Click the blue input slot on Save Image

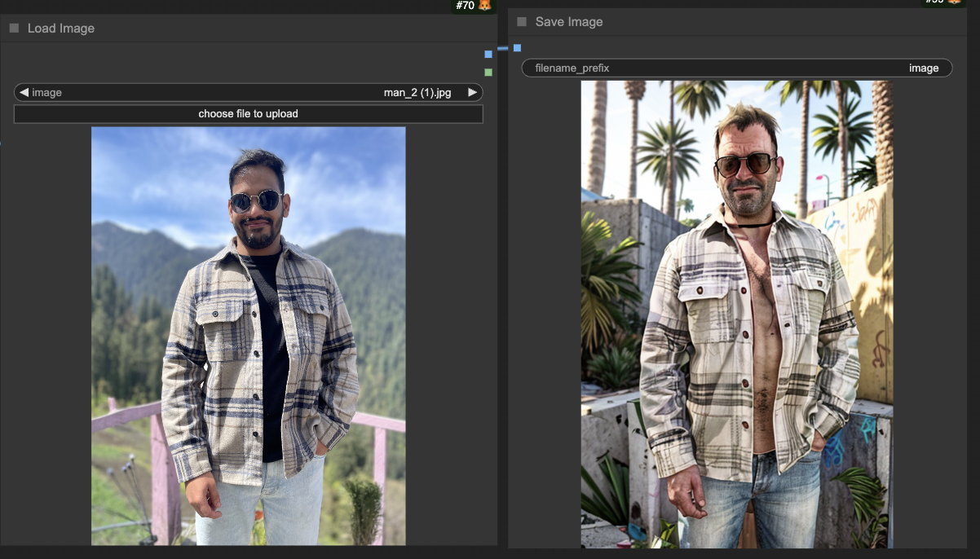pos(517,48)
